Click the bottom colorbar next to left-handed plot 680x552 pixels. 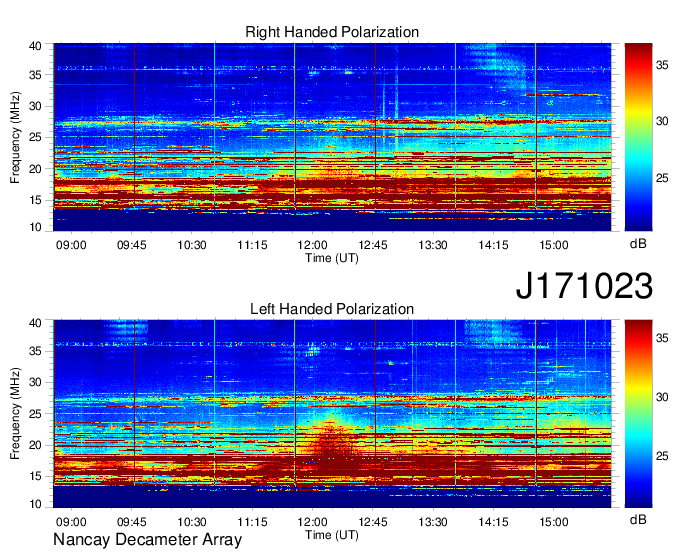pyautogui.click(x=638, y=414)
